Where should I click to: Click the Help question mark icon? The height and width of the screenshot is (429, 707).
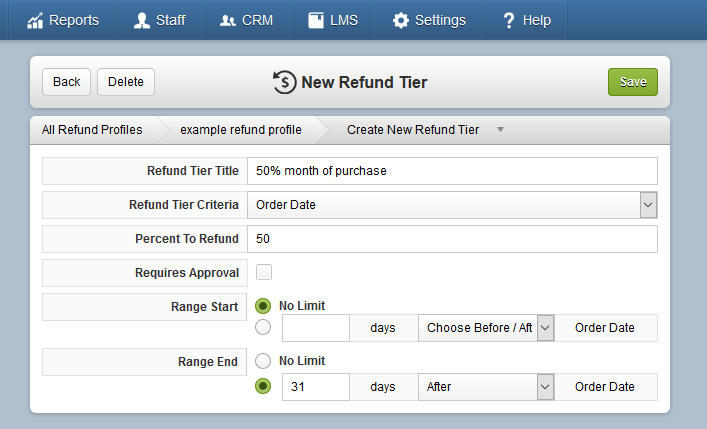509,21
